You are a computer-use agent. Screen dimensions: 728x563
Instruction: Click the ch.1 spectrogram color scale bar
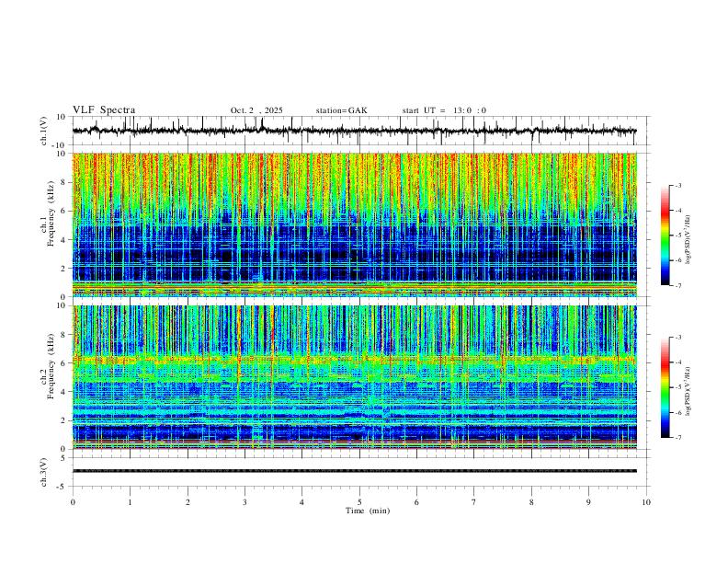pyautogui.click(x=665, y=236)
